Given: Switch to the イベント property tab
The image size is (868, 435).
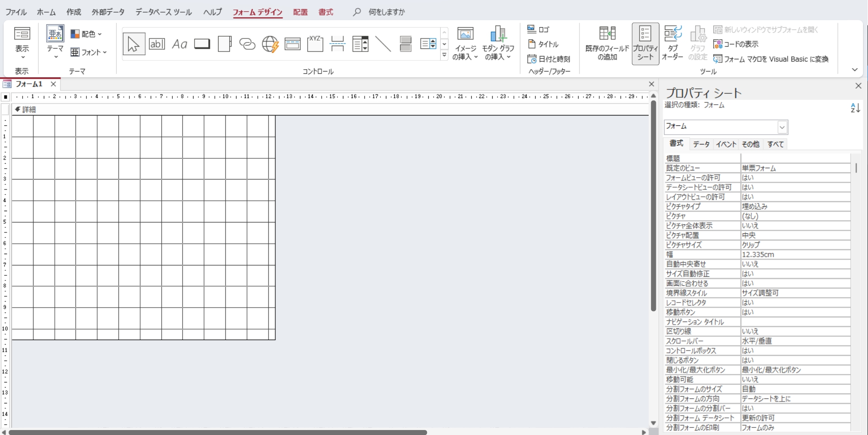Looking at the screenshot, I should (726, 144).
